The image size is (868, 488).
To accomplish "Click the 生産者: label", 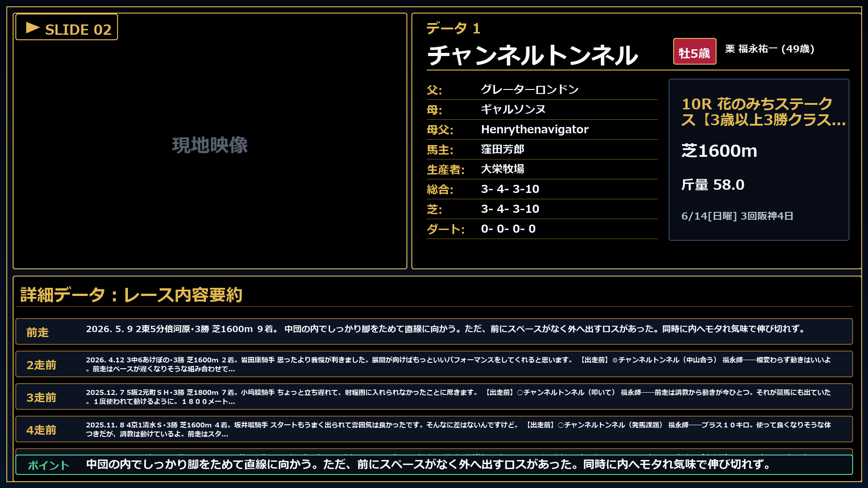I will coord(446,169).
